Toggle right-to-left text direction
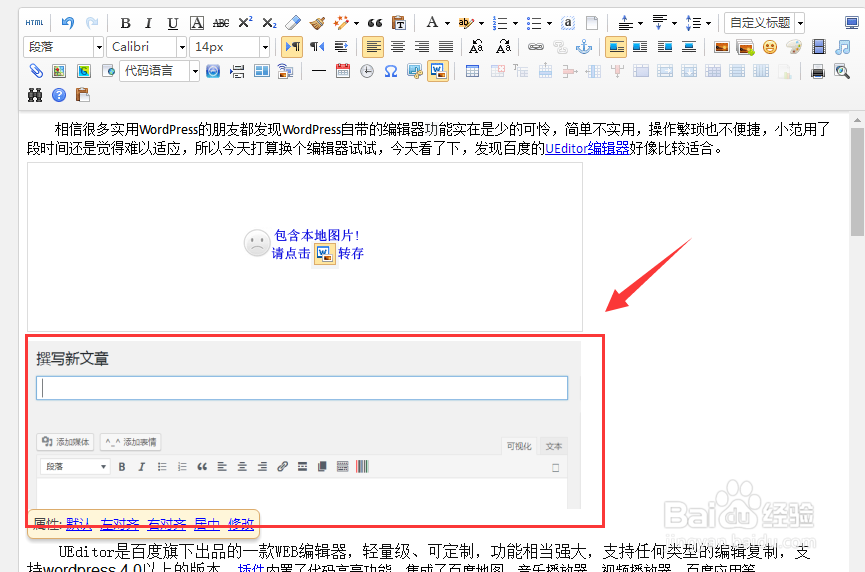The image size is (865, 572). coord(317,47)
